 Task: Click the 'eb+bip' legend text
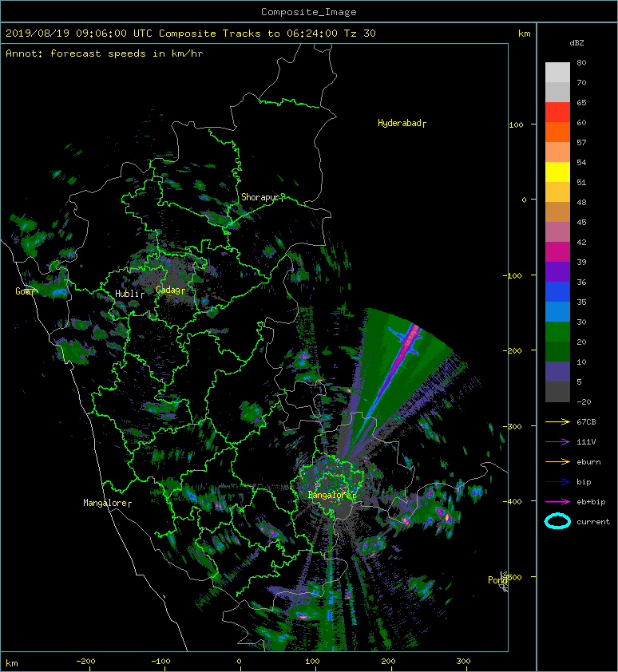point(591,502)
